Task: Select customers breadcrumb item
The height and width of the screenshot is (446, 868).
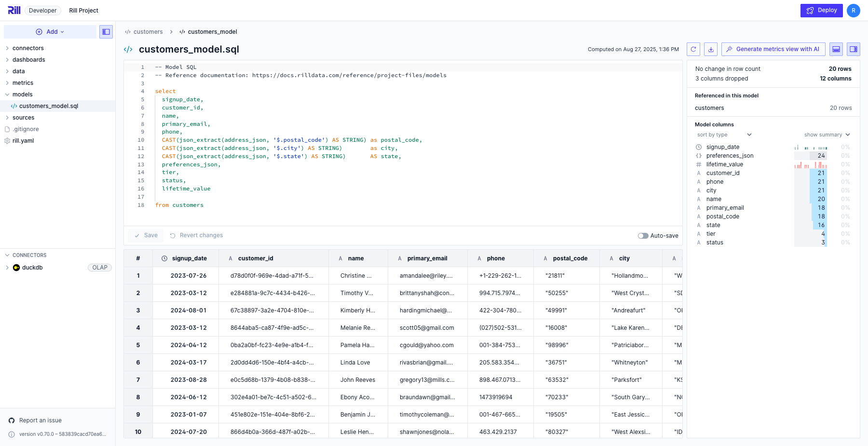Action: [x=148, y=32]
